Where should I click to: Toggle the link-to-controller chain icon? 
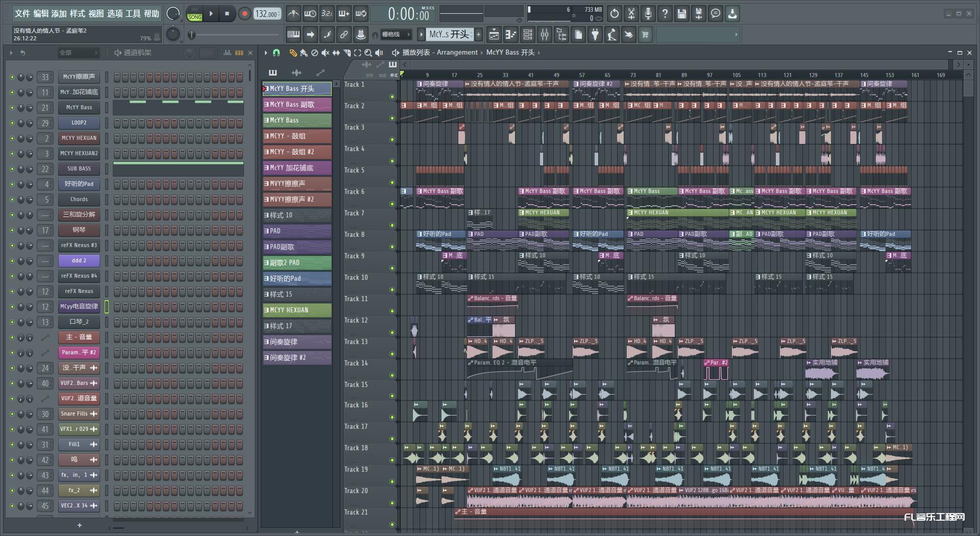tap(344, 35)
